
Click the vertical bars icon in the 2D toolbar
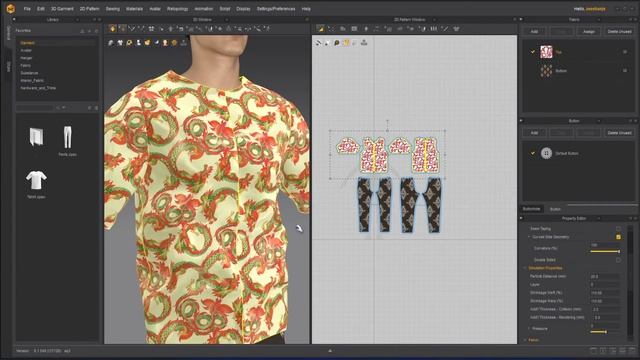pyautogui.click(x=434, y=29)
